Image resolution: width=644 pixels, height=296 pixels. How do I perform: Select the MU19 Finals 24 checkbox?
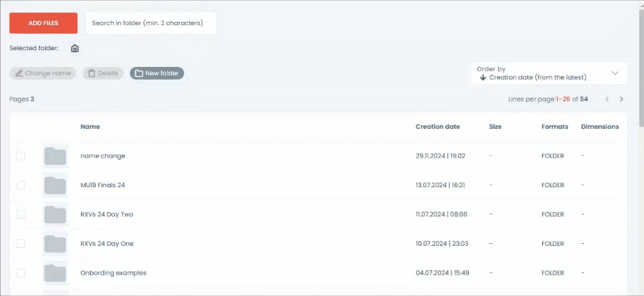[x=21, y=185]
